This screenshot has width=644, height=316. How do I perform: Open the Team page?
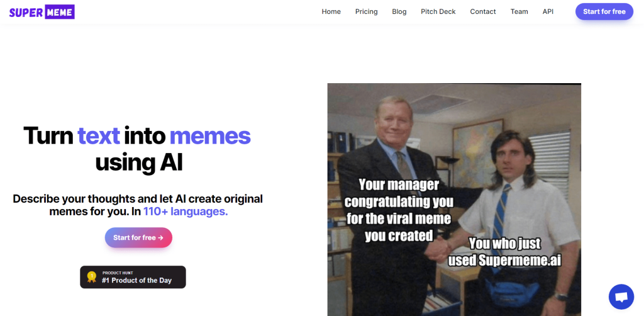pos(519,11)
